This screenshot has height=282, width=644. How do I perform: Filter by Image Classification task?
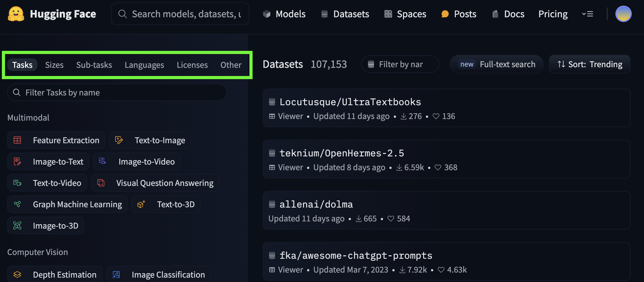pyautogui.click(x=158, y=274)
